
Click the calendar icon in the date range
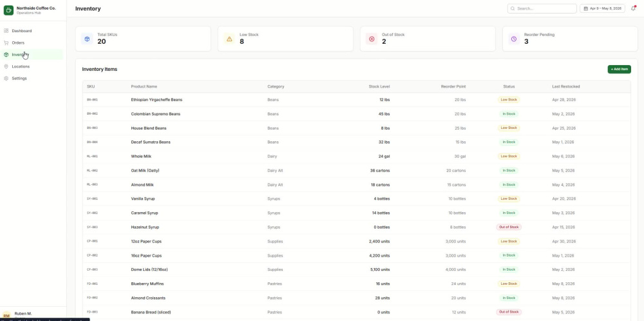pyautogui.click(x=585, y=8)
